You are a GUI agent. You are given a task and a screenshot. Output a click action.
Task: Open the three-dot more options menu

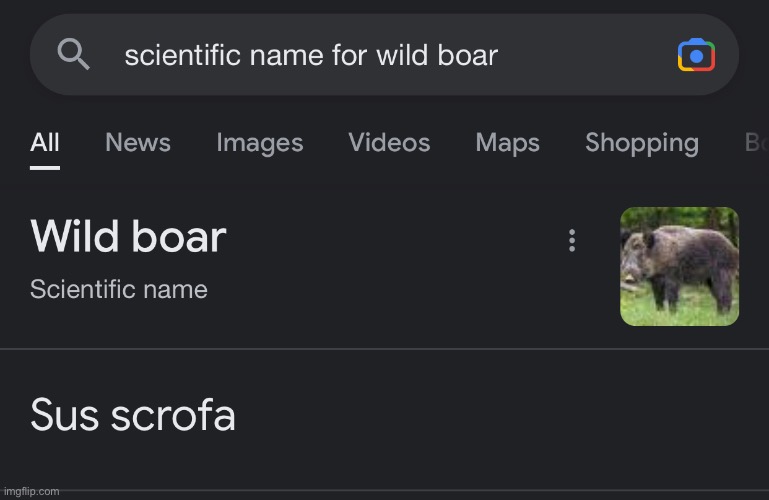pos(572,240)
